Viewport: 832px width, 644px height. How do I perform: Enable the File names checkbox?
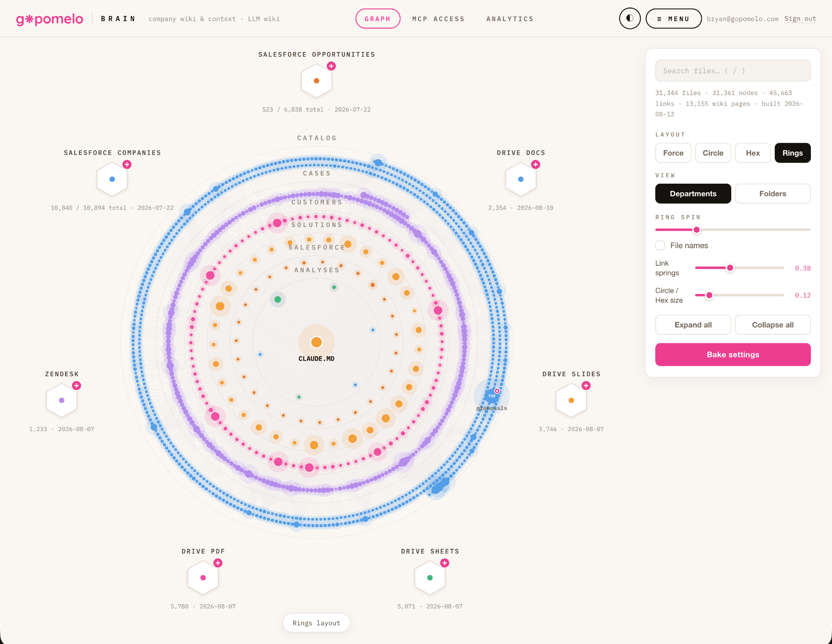[x=660, y=245]
